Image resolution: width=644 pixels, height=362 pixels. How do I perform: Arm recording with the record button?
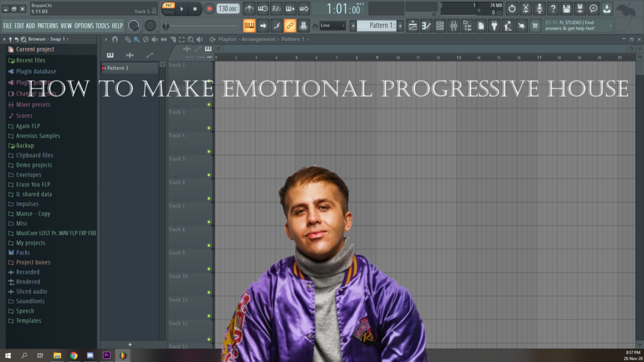click(x=209, y=8)
